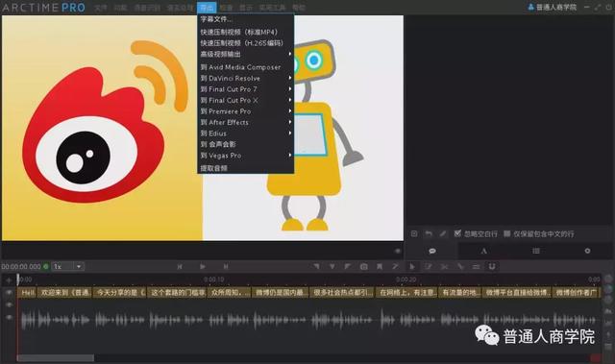This screenshot has height=364, width=615.
Task: Toggle the 仅保留包含中文的行 checkbox
Action: 506,233
